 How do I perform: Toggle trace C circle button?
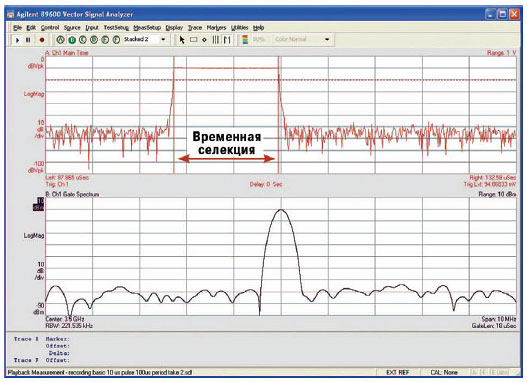coord(83,40)
